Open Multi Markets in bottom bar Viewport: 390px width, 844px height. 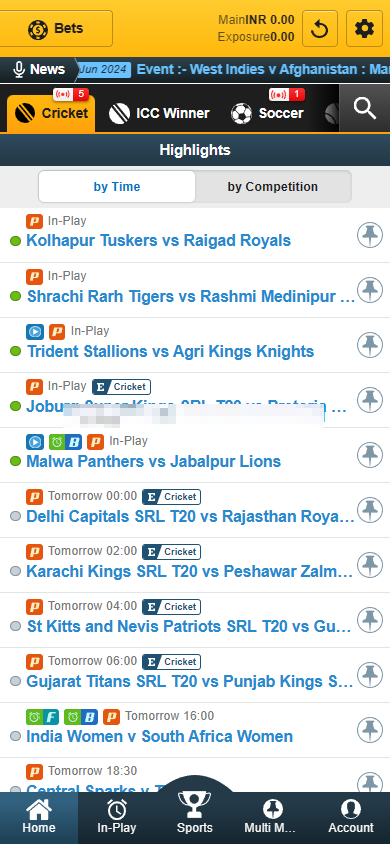(273, 818)
